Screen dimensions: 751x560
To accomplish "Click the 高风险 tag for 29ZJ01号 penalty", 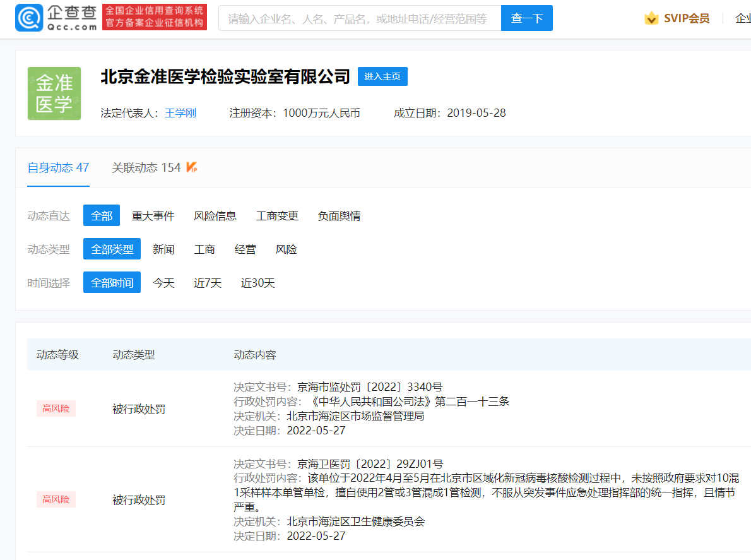I will click(56, 499).
